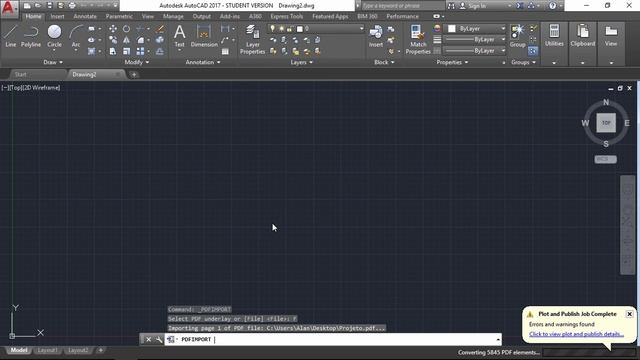Click the Save icon in quick access toolbar

pyautogui.click(x=49, y=6)
